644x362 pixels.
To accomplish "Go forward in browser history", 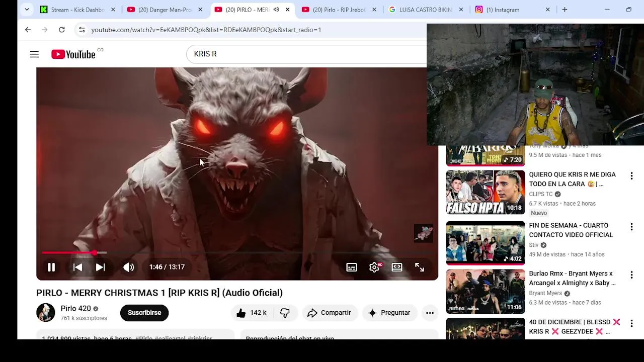I will (x=45, y=30).
